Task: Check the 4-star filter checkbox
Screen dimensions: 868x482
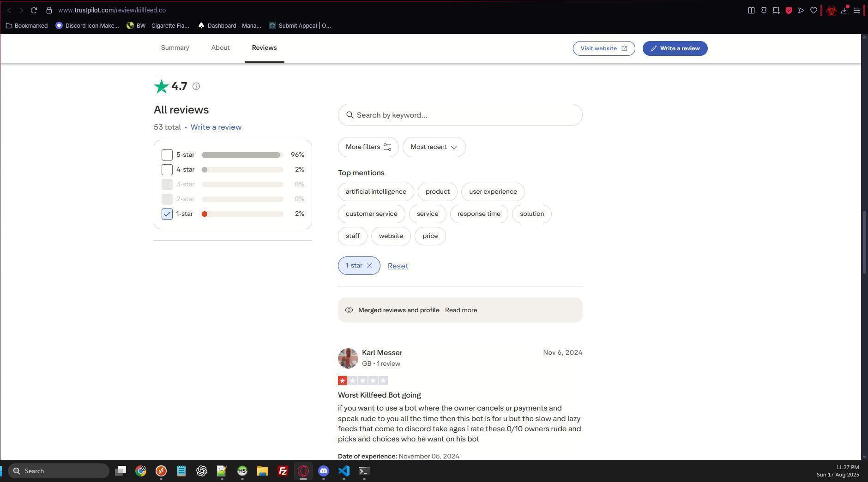Action: pos(167,170)
